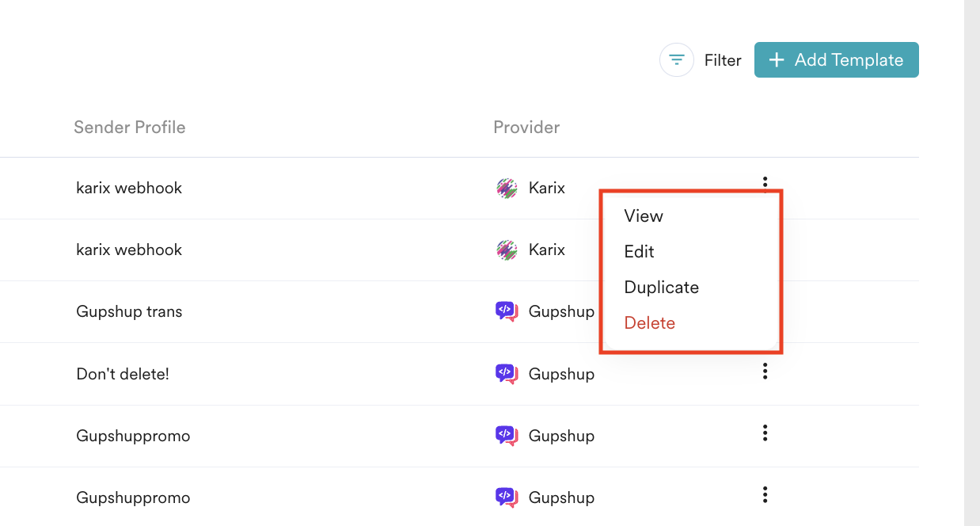Viewport: 980px width, 526px height.
Task: Click the Karix logo in second row
Action: click(x=507, y=250)
